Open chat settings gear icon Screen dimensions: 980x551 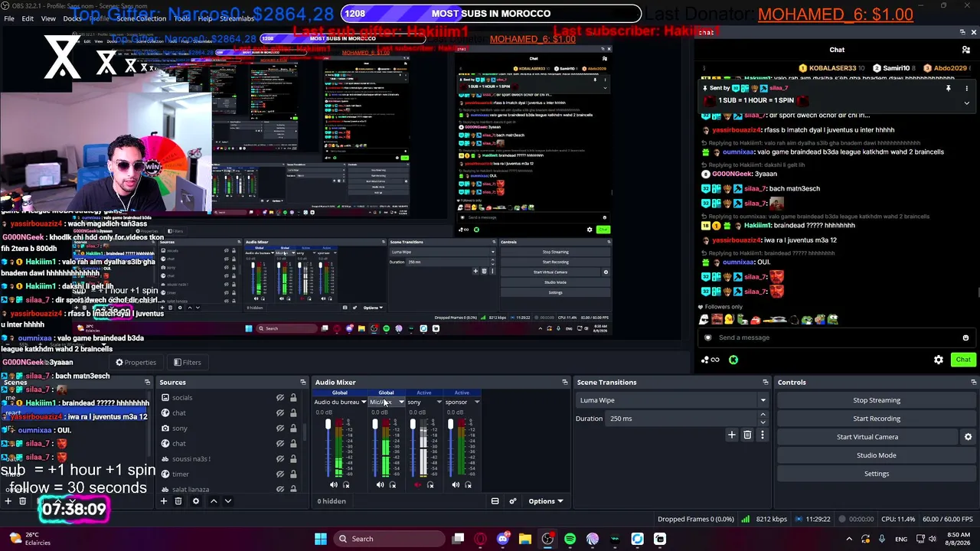pyautogui.click(x=939, y=360)
